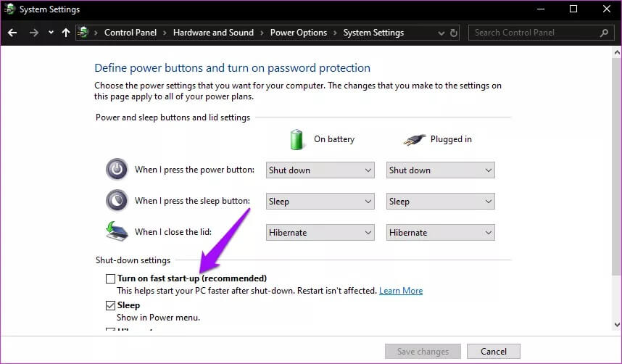Screen dimensions: 622x364
Task: Click the sleep button moon icon
Action: click(x=117, y=201)
